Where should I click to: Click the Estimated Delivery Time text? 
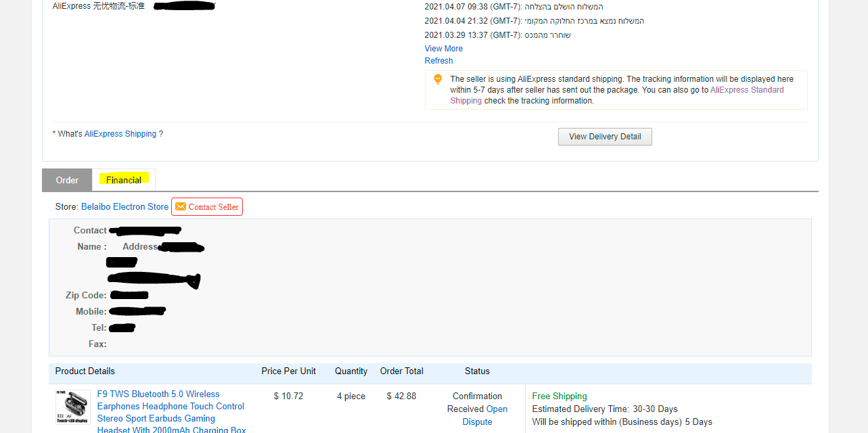(605, 409)
